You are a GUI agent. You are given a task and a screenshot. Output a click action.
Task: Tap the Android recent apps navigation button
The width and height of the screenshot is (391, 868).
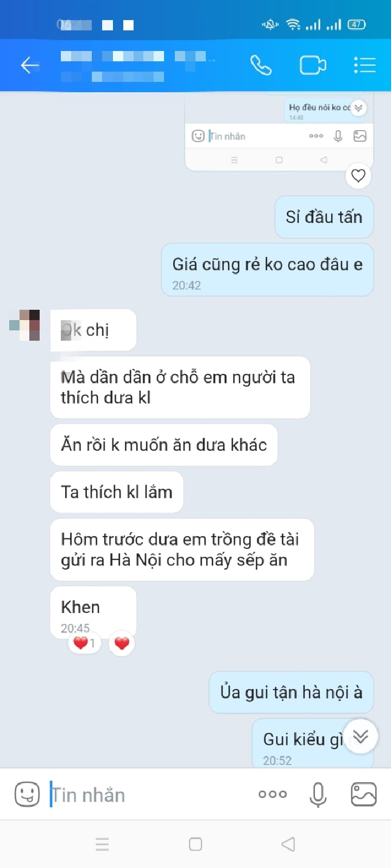click(102, 844)
